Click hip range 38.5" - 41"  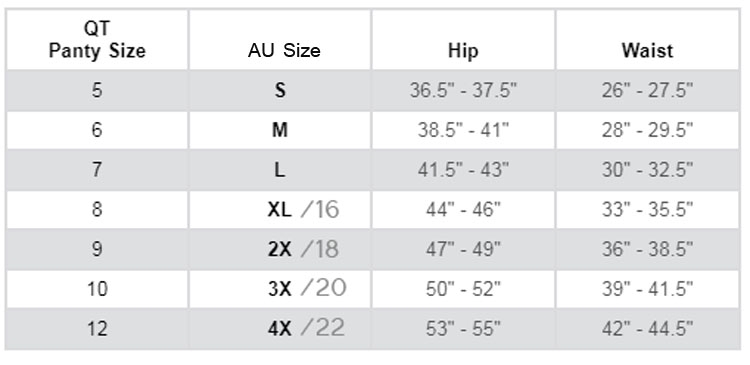(x=463, y=130)
